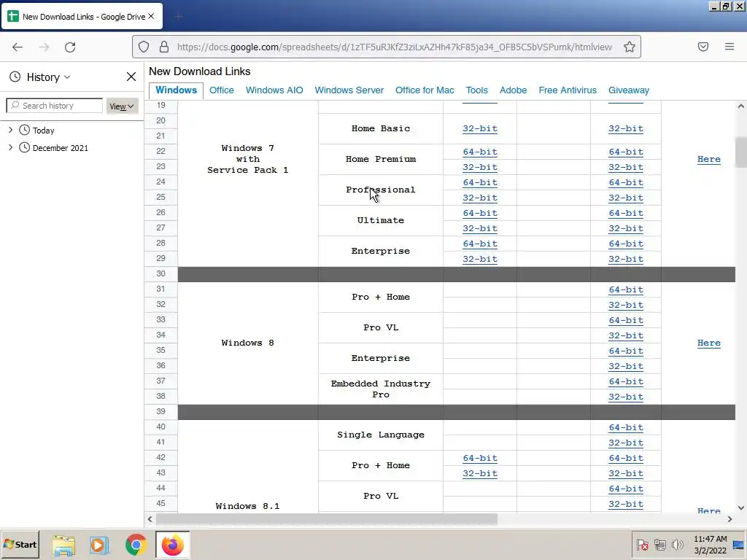Viewport: 747px width, 560px height.
Task: Select the Windows sheet tab
Action: 176,90
